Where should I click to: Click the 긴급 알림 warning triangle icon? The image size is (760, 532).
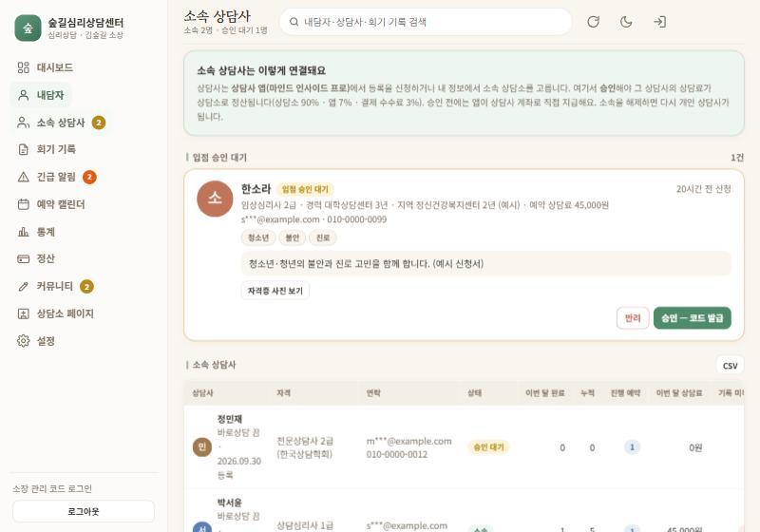[x=23, y=177]
